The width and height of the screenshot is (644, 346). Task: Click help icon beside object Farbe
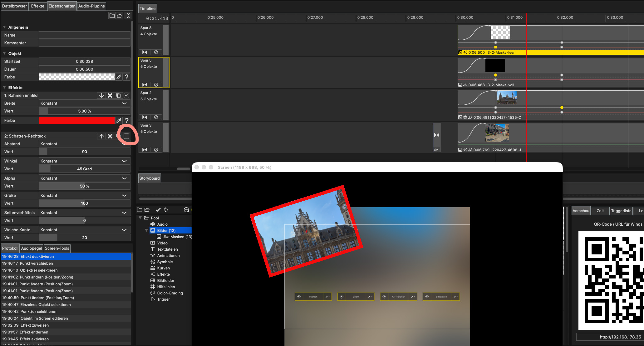pyautogui.click(x=127, y=77)
